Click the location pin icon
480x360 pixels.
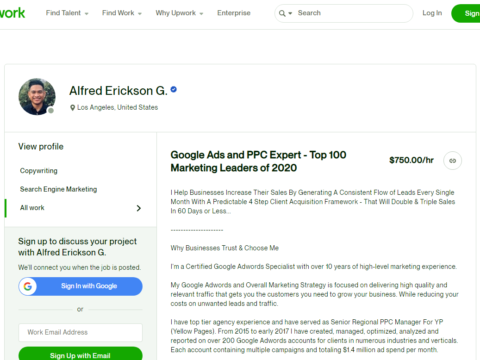pyautogui.click(x=72, y=108)
